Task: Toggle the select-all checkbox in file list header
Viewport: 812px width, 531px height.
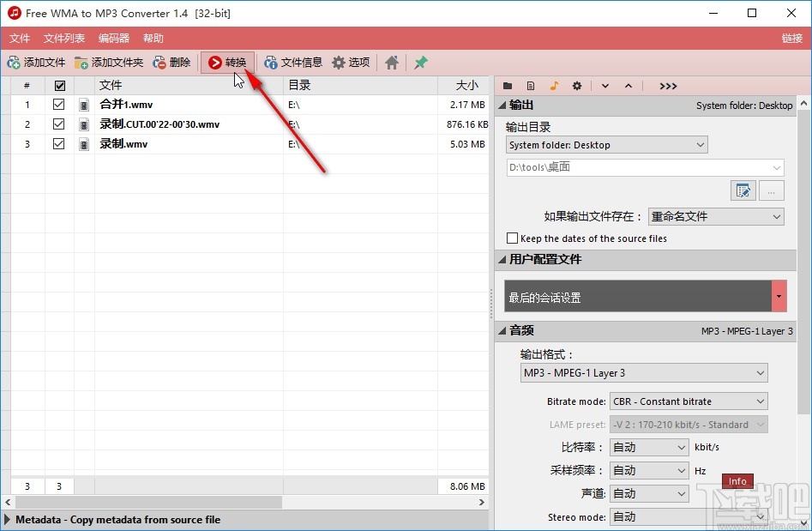Action: (58, 84)
